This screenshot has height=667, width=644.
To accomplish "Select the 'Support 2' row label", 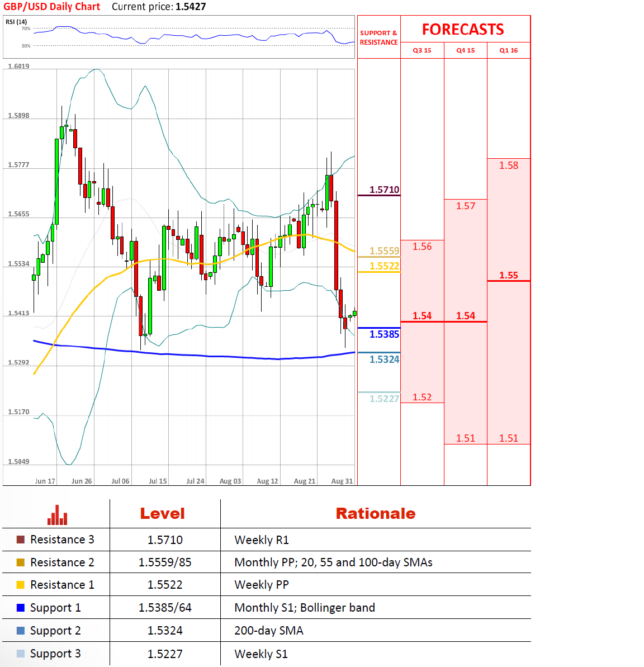I will (x=55, y=631).
